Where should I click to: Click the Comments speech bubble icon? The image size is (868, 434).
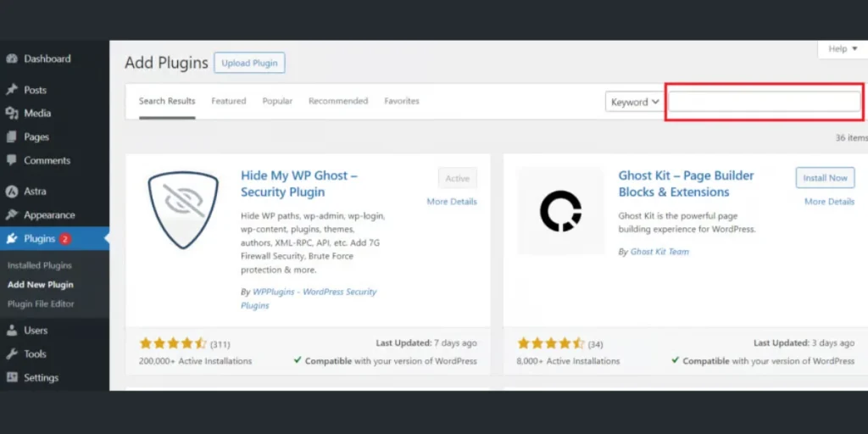tap(12, 160)
